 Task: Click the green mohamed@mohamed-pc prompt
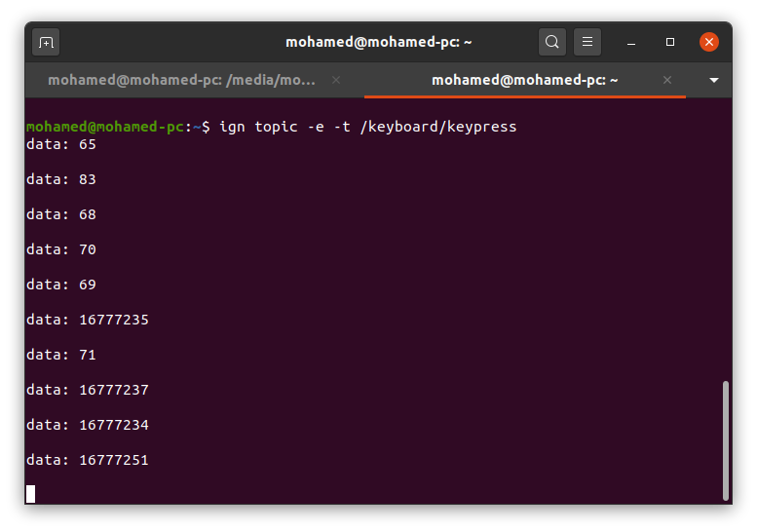point(104,127)
